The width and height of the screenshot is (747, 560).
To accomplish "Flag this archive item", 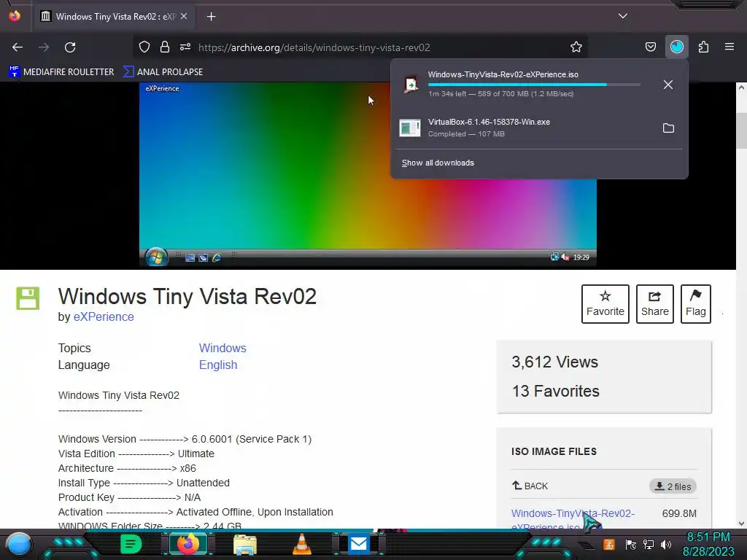I will coord(695,304).
